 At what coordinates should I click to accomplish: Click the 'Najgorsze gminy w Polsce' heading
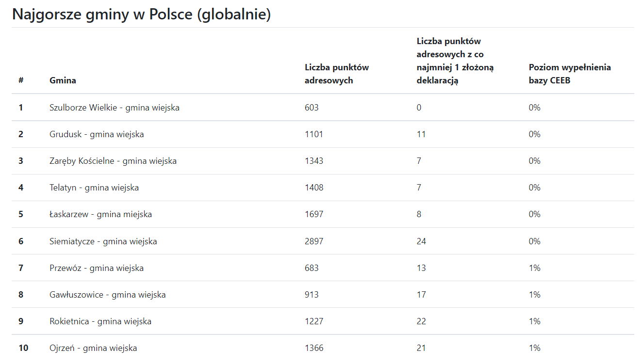141,15
